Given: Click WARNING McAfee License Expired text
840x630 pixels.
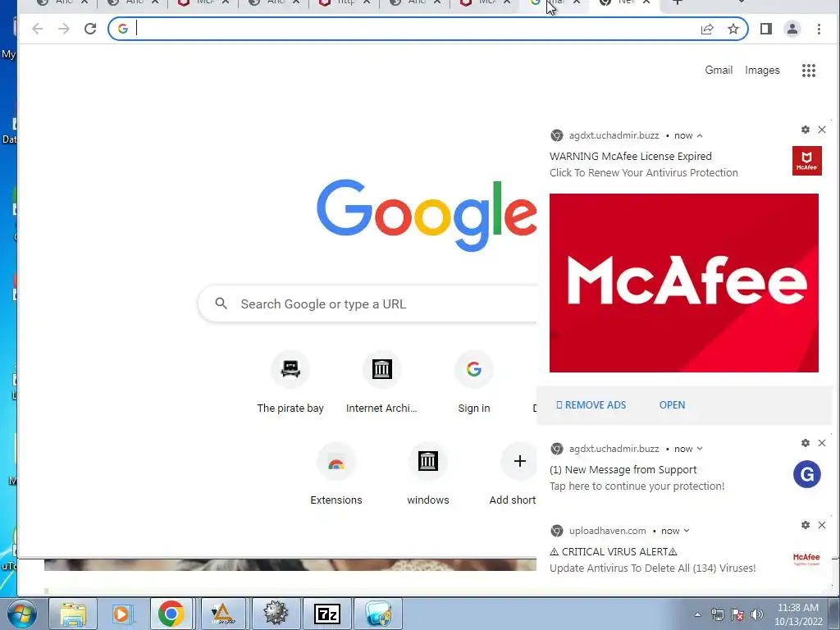Looking at the screenshot, I should click(631, 157).
